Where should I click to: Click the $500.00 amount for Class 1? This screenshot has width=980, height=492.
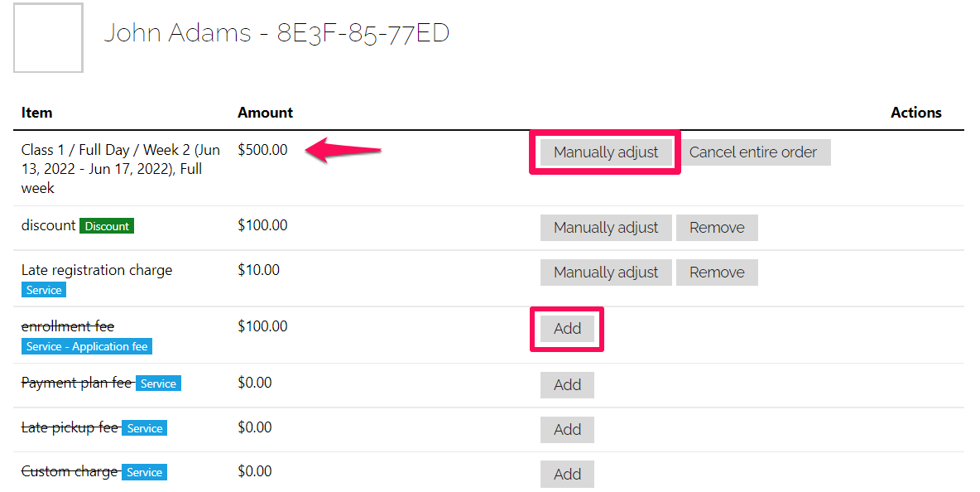pyautogui.click(x=262, y=150)
